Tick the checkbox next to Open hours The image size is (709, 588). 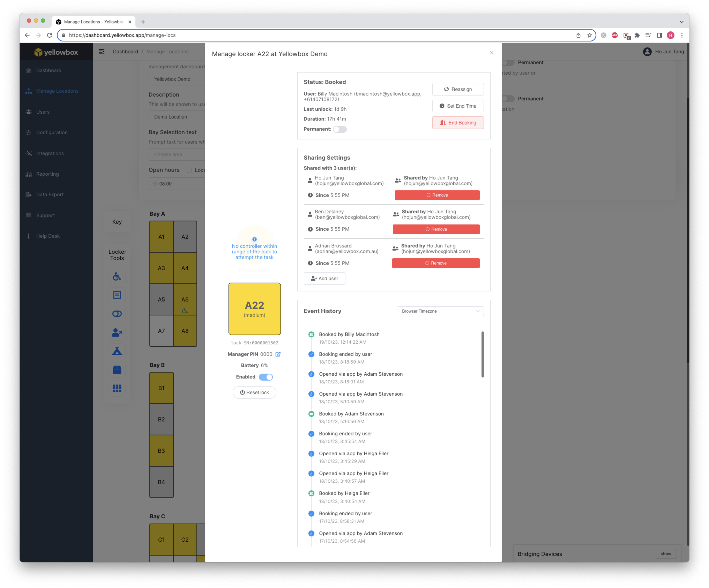click(189, 170)
